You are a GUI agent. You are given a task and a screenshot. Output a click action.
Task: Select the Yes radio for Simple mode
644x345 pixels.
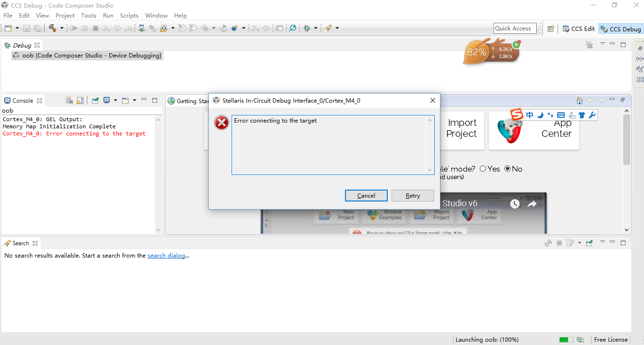coord(483,169)
